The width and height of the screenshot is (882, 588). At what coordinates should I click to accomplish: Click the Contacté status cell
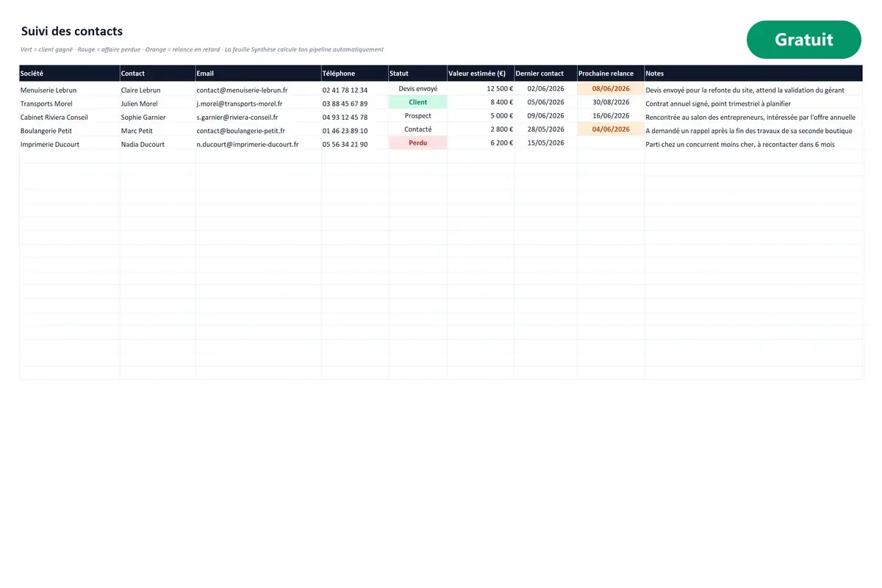pyautogui.click(x=417, y=129)
